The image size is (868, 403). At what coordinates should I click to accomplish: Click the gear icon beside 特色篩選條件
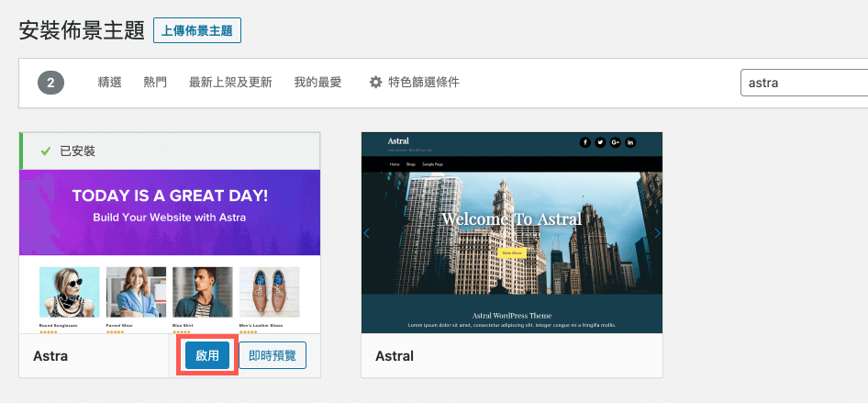point(376,83)
